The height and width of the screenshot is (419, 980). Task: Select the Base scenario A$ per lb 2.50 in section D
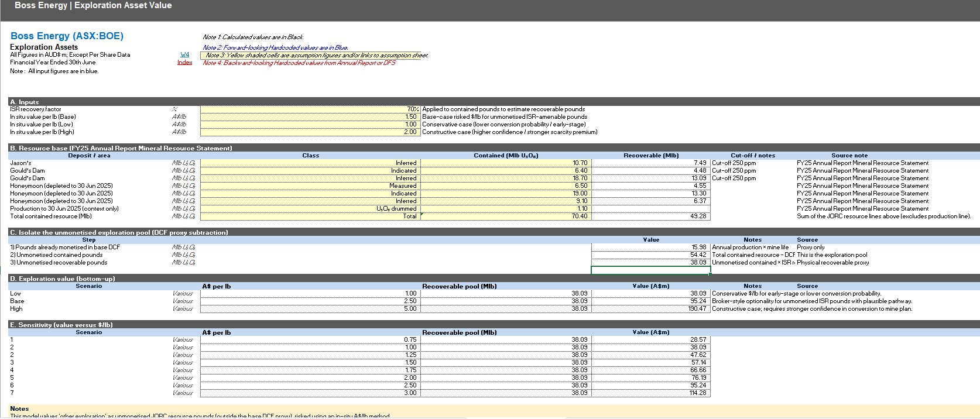click(x=310, y=301)
